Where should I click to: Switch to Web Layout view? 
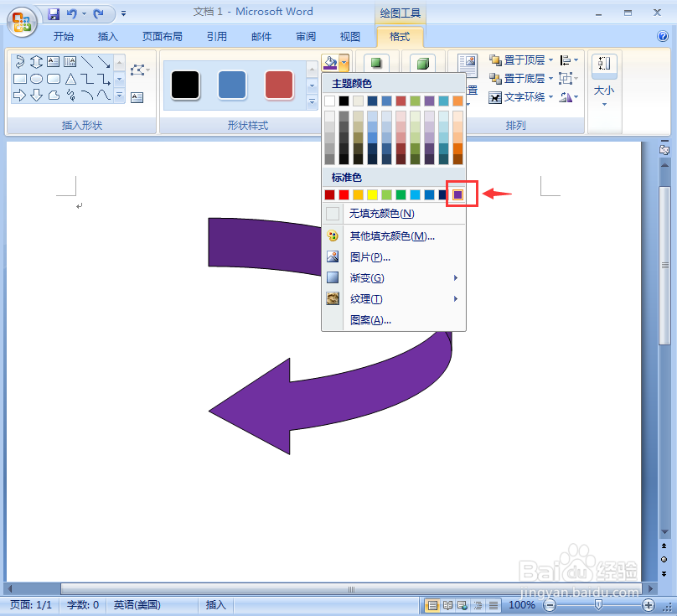[463, 605]
